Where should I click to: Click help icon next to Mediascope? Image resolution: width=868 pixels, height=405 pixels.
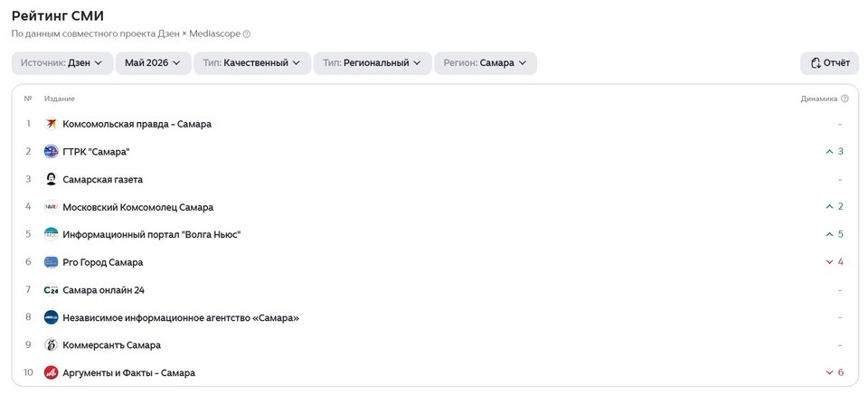pyautogui.click(x=247, y=33)
